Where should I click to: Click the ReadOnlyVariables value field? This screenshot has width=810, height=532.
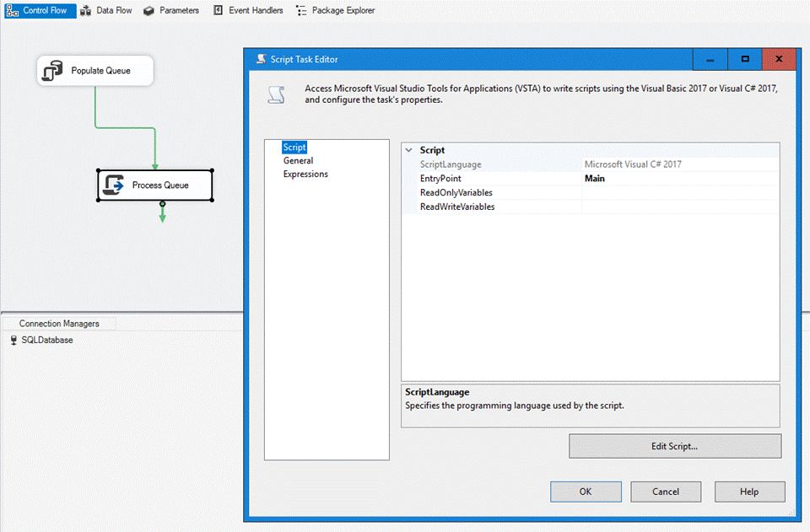click(x=680, y=193)
